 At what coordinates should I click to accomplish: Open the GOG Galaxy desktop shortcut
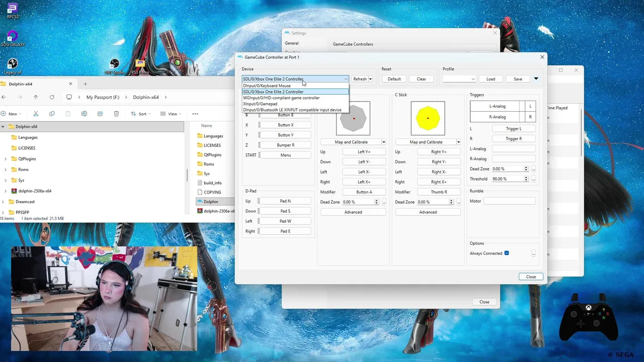coord(13,38)
